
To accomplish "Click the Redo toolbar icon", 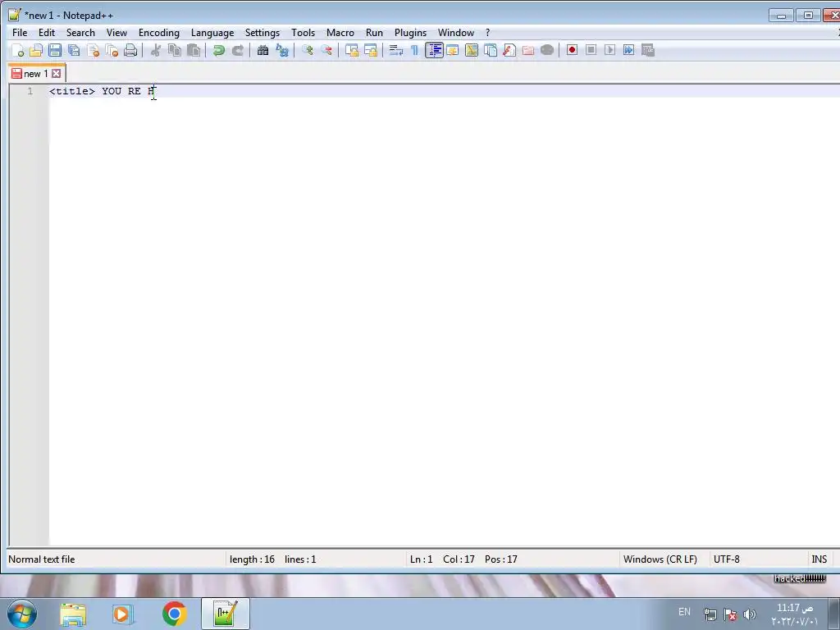I will [237, 50].
